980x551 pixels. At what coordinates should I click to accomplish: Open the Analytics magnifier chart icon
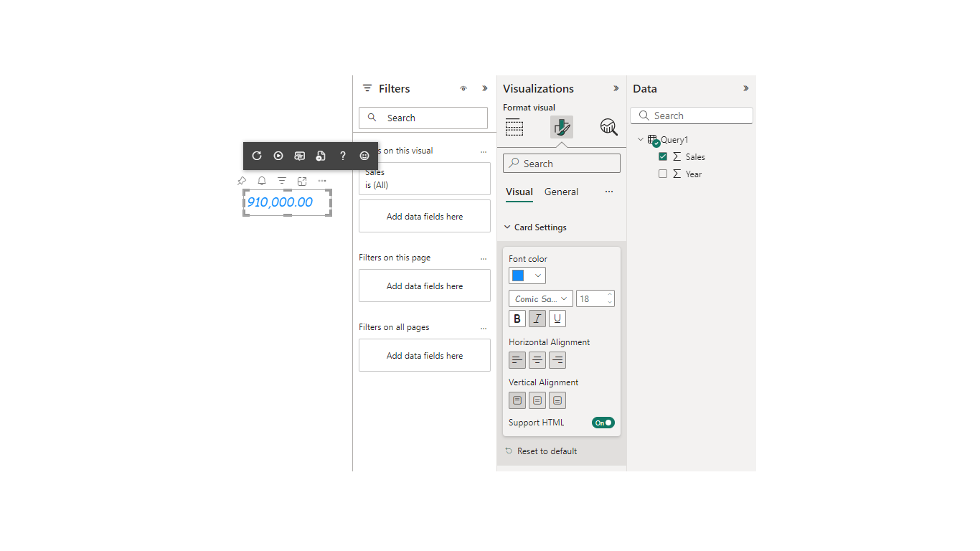pyautogui.click(x=609, y=127)
